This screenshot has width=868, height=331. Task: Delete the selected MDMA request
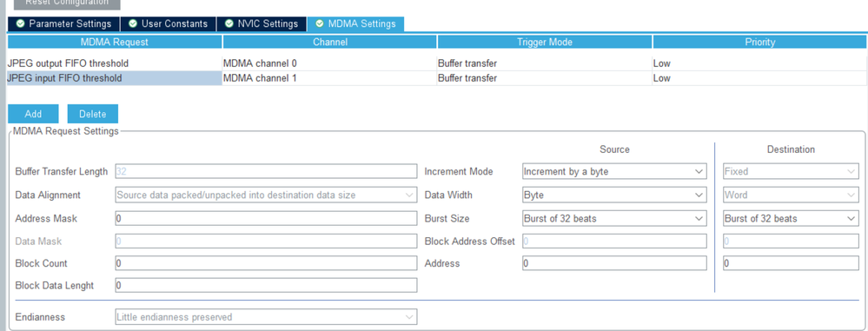click(92, 114)
